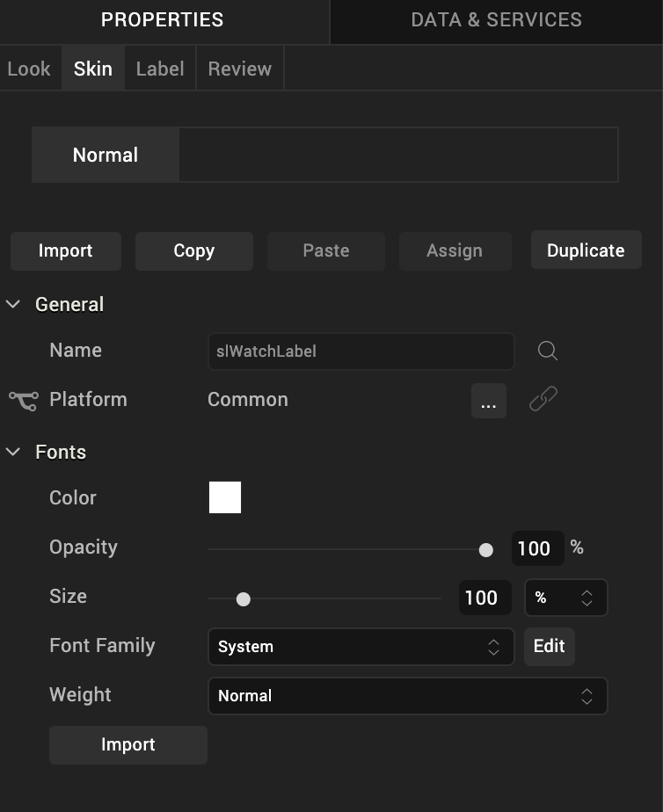Open the Weight dropdown
The image size is (663, 812).
407,696
